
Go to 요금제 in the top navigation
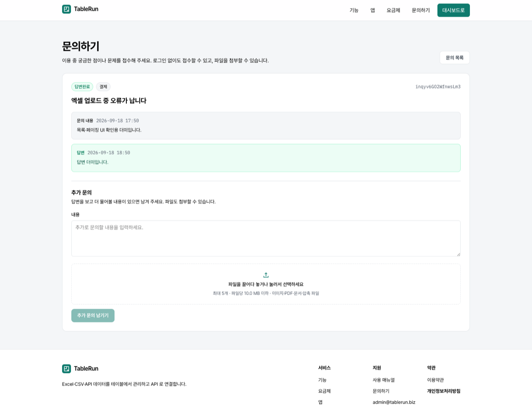(393, 10)
